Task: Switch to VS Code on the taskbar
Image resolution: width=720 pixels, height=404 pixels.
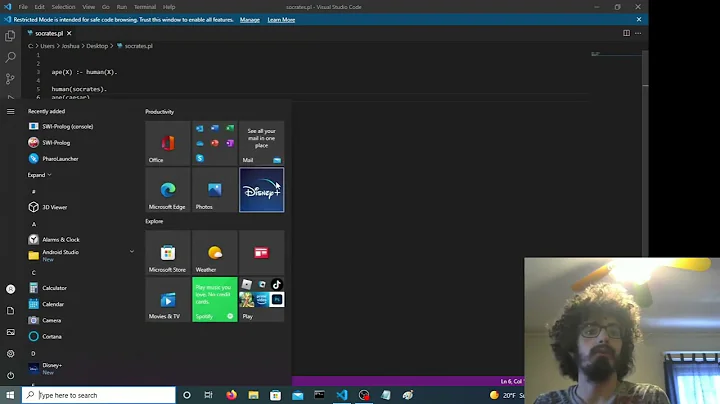Action: click(342, 395)
